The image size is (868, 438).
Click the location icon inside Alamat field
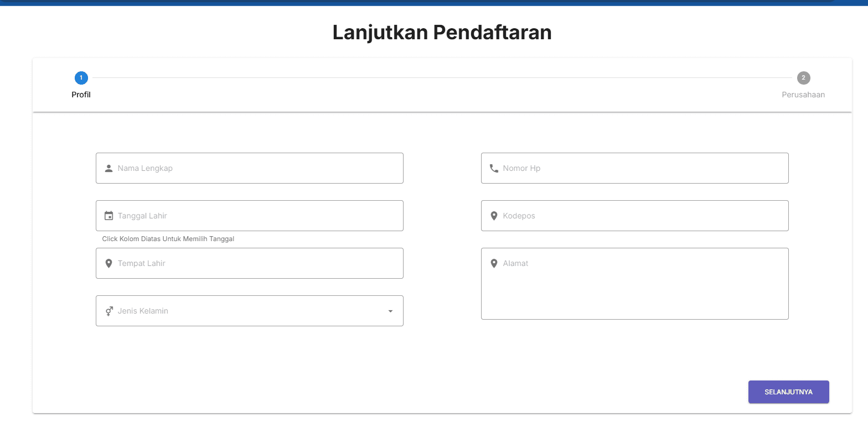coord(494,263)
